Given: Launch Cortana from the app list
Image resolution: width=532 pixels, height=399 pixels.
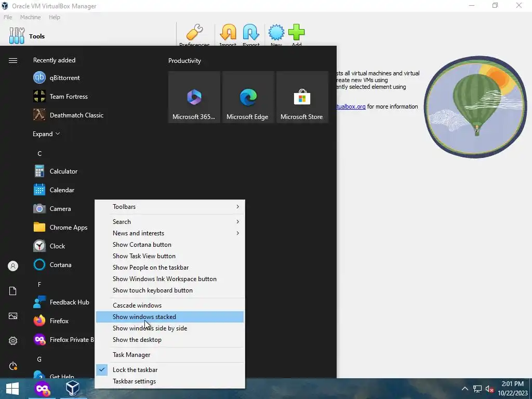Looking at the screenshot, I should click(63, 264).
